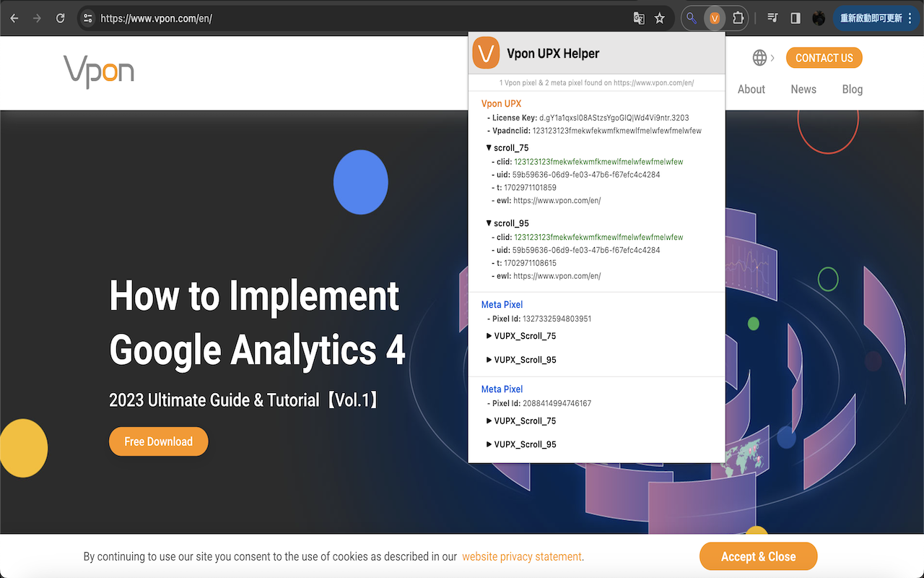Viewport: 924px width, 578px height.
Task: Expand VUPX_Scroll_95 under second Meta Pixel
Action: coord(489,444)
